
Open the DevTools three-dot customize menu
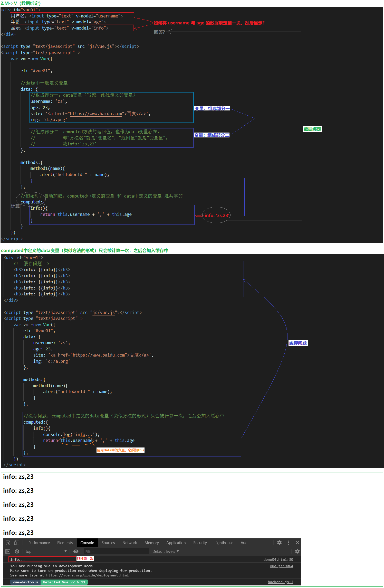(x=289, y=543)
